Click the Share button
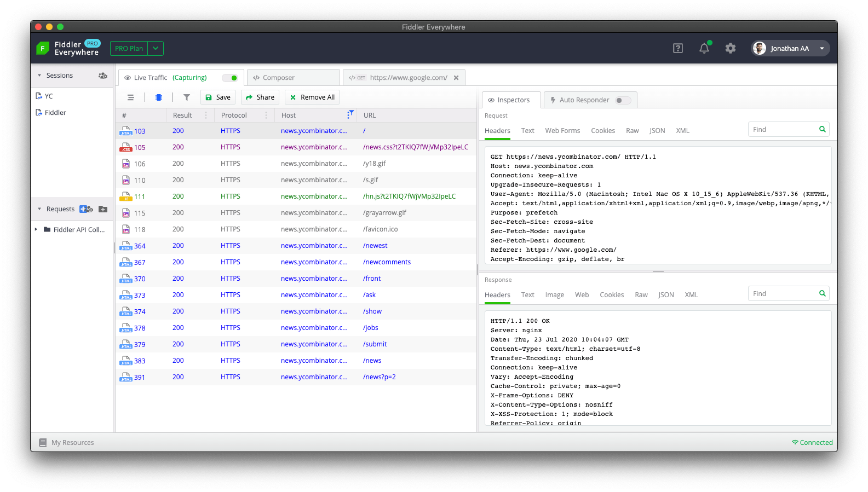This screenshot has width=868, height=492. [260, 97]
